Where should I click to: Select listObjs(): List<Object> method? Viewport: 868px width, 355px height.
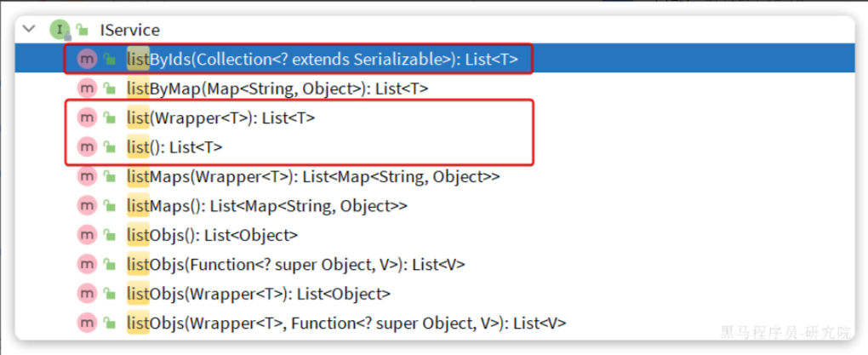tap(212, 235)
